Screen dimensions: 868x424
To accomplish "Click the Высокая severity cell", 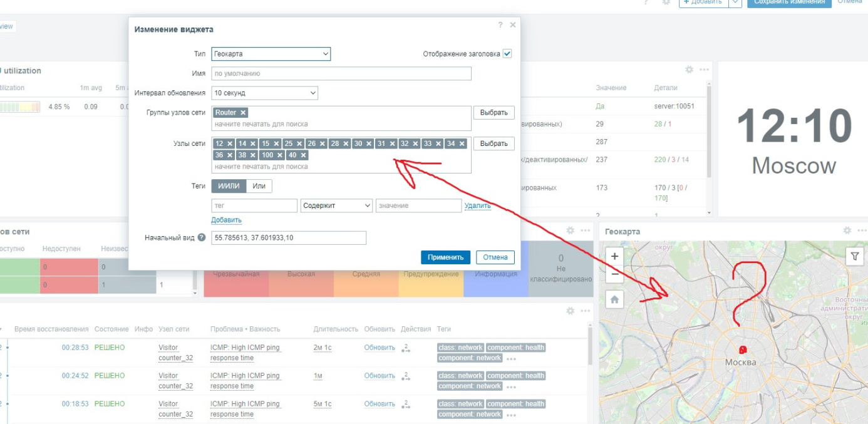I will [x=301, y=274].
